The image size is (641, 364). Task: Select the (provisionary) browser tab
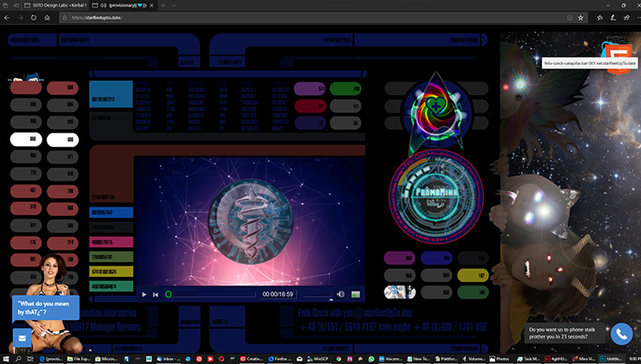(123, 5)
